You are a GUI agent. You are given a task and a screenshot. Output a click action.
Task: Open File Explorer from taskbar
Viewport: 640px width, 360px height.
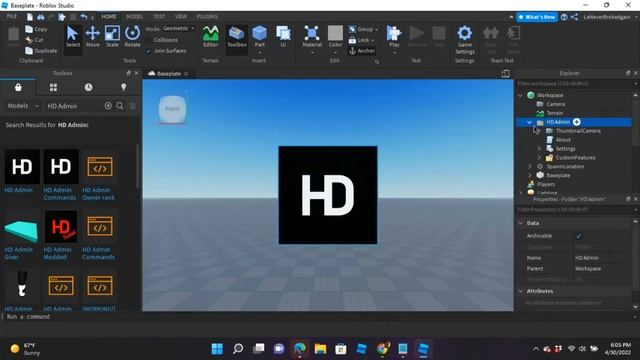click(320, 349)
